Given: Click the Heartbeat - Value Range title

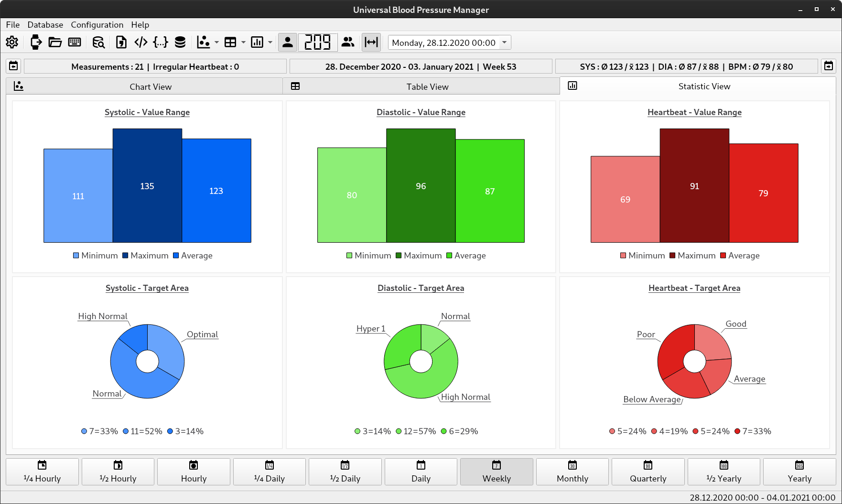Looking at the screenshot, I should (x=694, y=112).
